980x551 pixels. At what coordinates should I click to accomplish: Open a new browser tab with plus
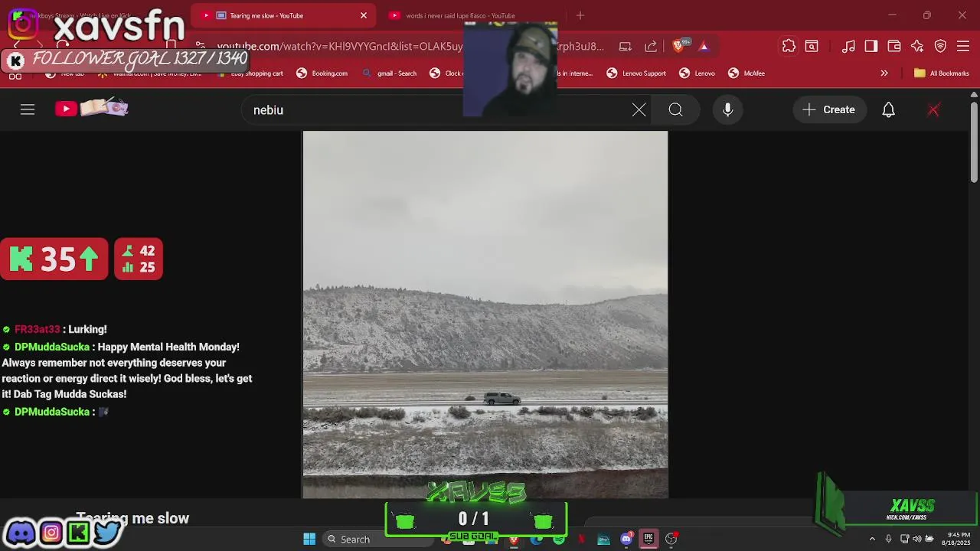click(580, 15)
